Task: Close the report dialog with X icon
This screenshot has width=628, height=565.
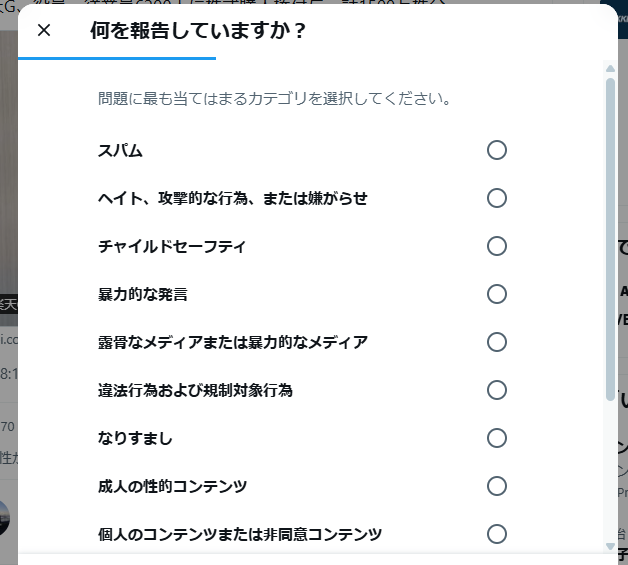Action: (x=44, y=30)
